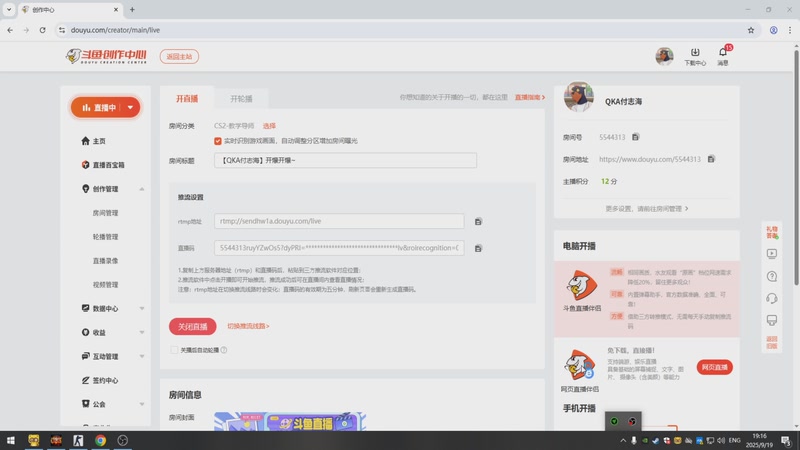Open Windows Start menu
The image size is (800, 450).
tap(10, 440)
